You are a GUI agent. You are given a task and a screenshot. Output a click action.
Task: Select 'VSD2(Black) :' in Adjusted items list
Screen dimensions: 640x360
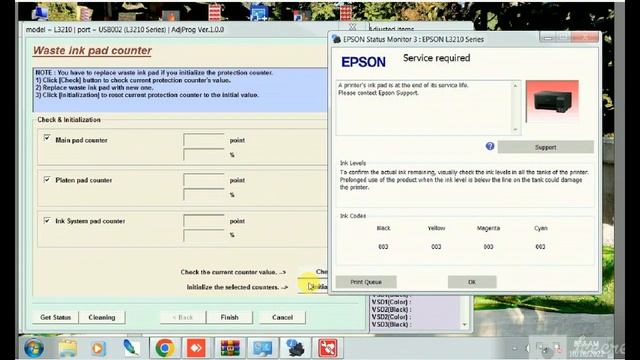391,309
